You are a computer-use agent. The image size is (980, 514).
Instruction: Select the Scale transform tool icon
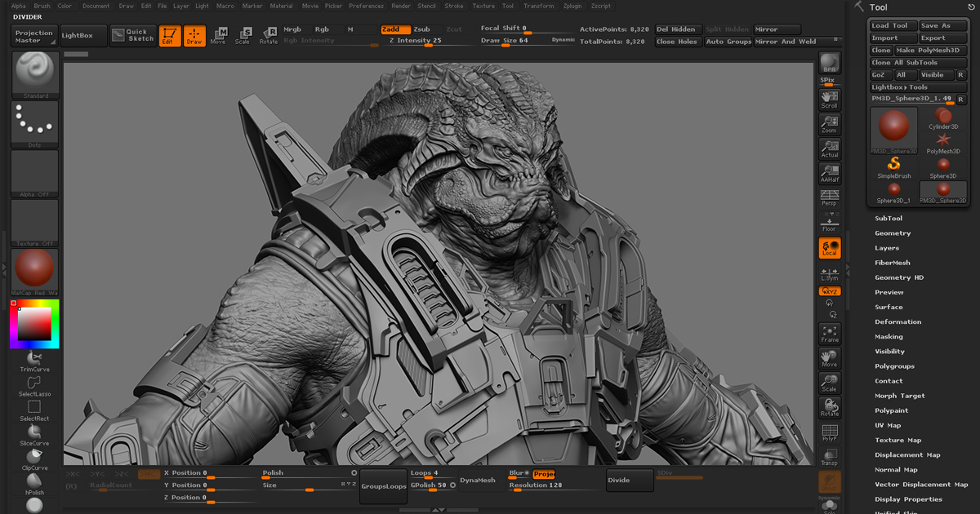click(243, 35)
